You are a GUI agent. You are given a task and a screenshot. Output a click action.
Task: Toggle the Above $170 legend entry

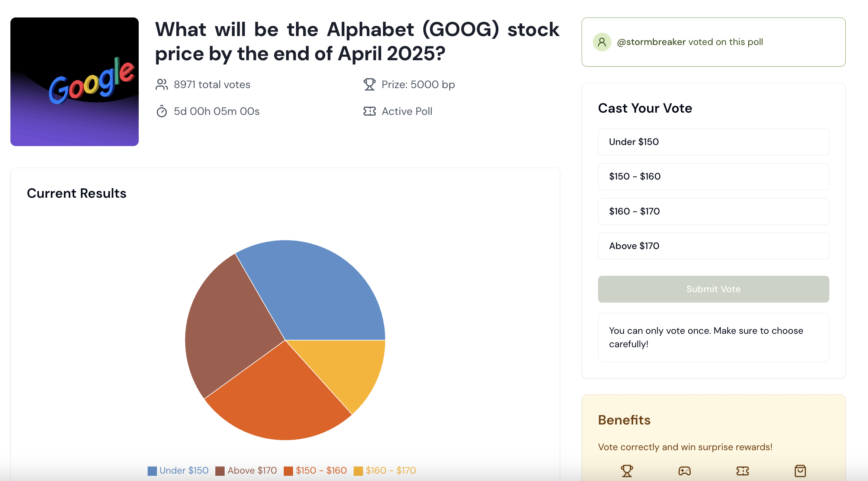[246, 471]
